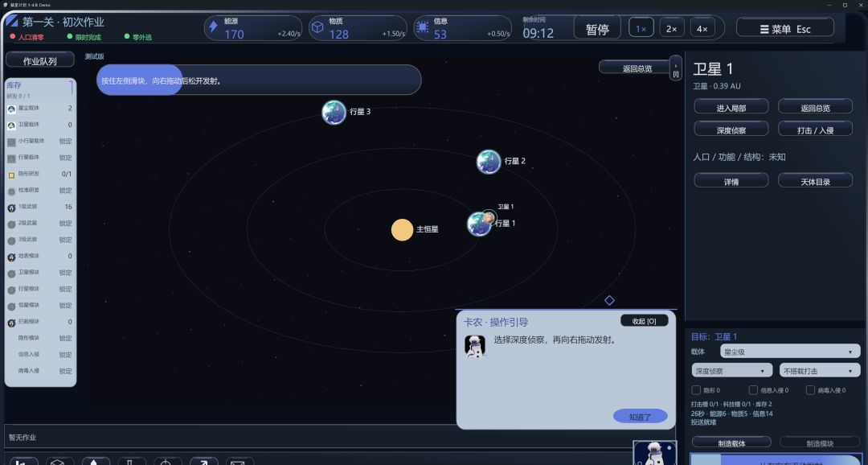The width and height of the screenshot is (868, 465).
Task: Click the astronaut portrait at bottom right
Action: point(655,453)
